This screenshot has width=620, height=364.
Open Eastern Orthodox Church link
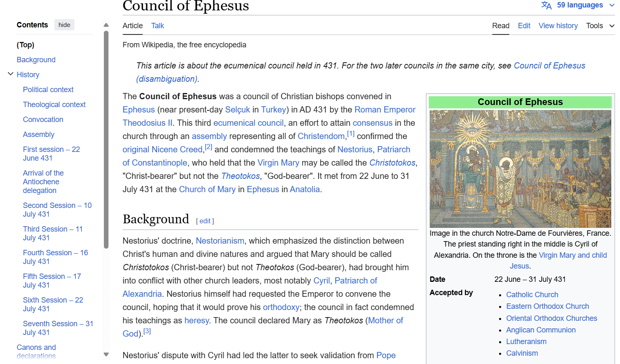[548, 306]
